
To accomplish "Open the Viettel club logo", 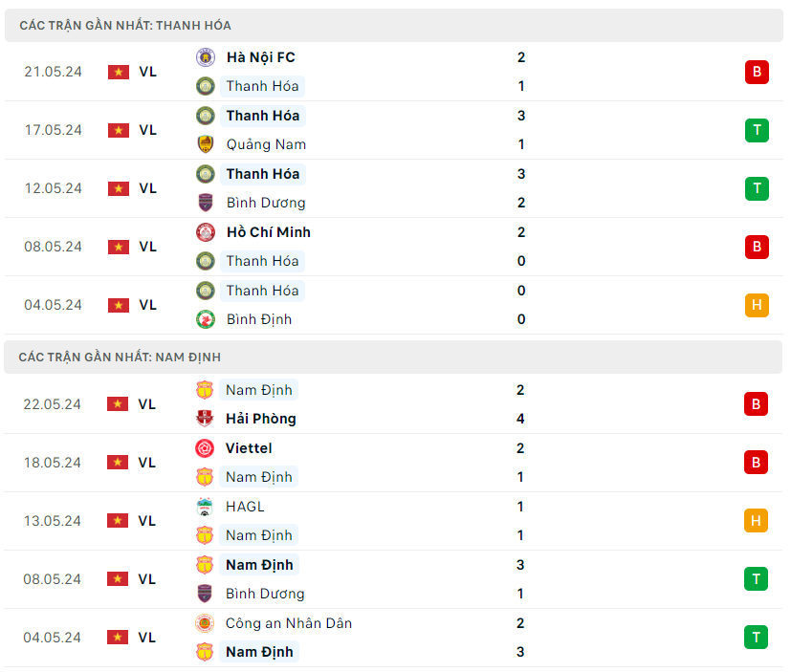I will 205,448.
